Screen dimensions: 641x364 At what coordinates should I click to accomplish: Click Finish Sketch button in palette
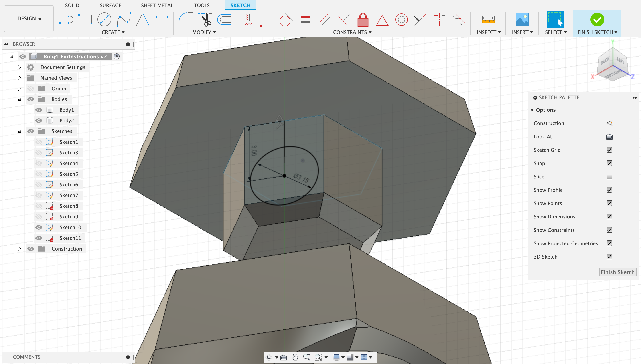point(617,272)
